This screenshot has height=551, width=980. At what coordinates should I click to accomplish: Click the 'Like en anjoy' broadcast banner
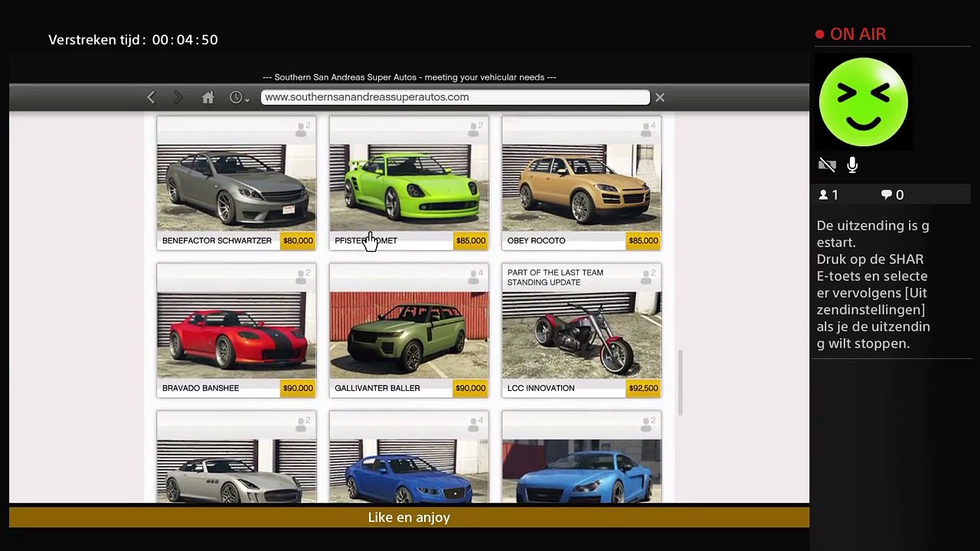(409, 517)
